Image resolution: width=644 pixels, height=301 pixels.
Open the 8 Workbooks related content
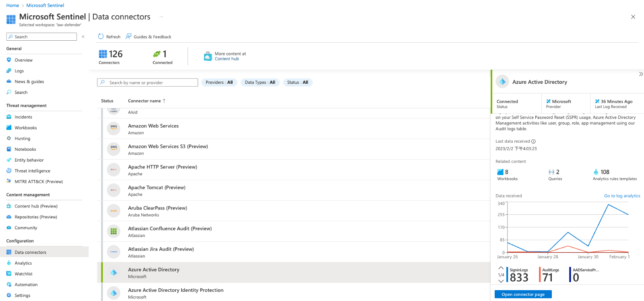507,175
